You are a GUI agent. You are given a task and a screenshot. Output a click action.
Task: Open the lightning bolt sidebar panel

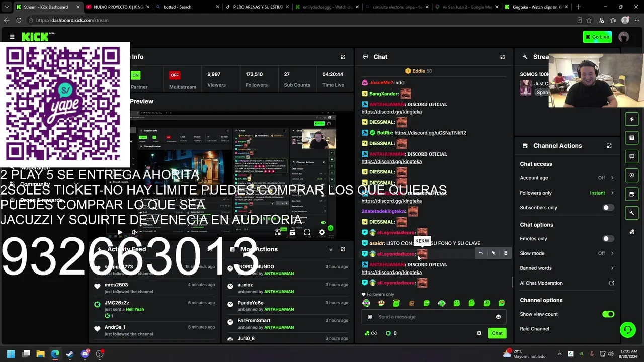click(x=632, y=119)
